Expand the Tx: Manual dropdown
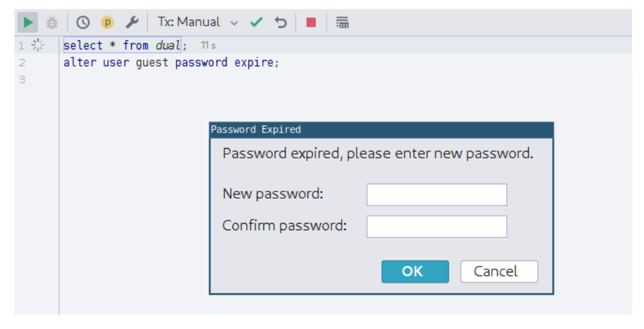Screen dimensions: 644x329 coord(198,22)
